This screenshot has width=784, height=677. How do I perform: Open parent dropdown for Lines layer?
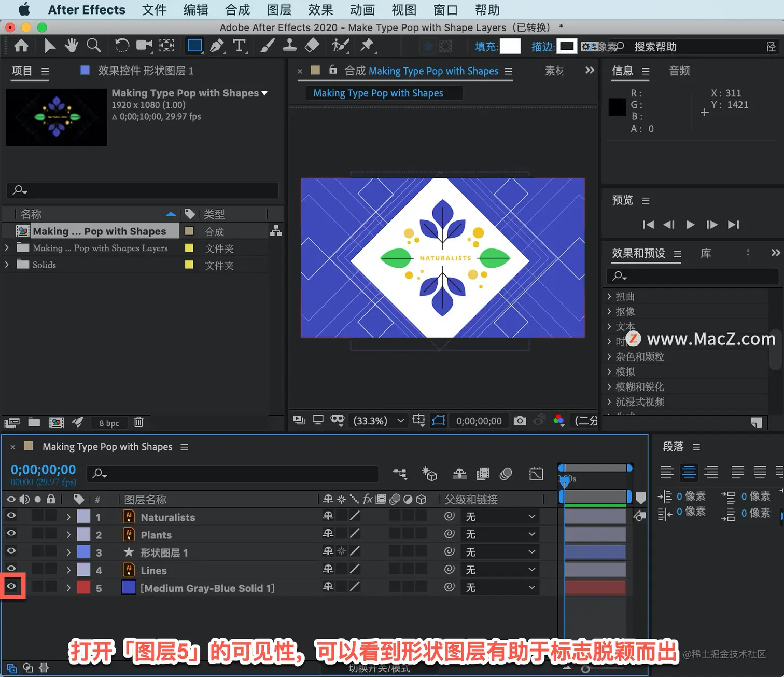(500, 570)
